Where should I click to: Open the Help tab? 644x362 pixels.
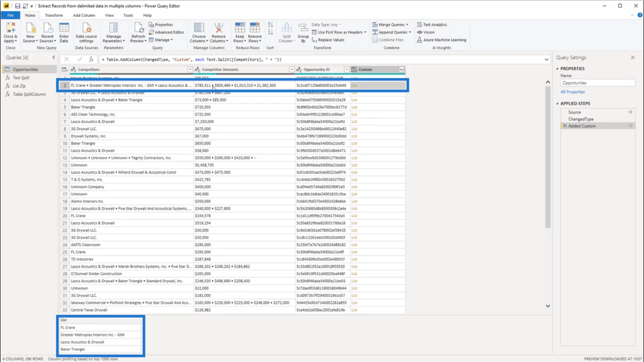tap(147, 15)
